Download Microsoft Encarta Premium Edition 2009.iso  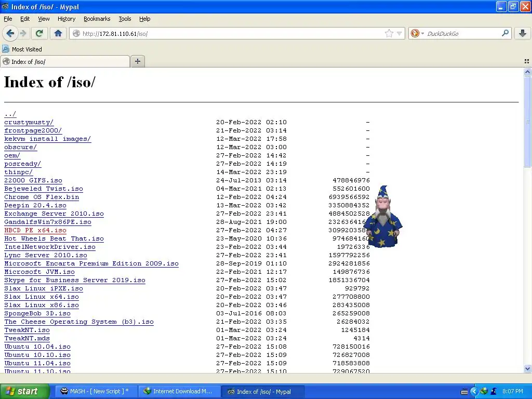[x=91, y=263]
